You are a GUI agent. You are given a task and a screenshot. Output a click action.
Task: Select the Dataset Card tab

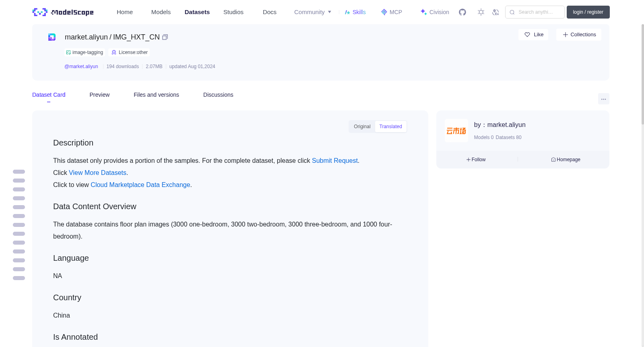[49, 95]
